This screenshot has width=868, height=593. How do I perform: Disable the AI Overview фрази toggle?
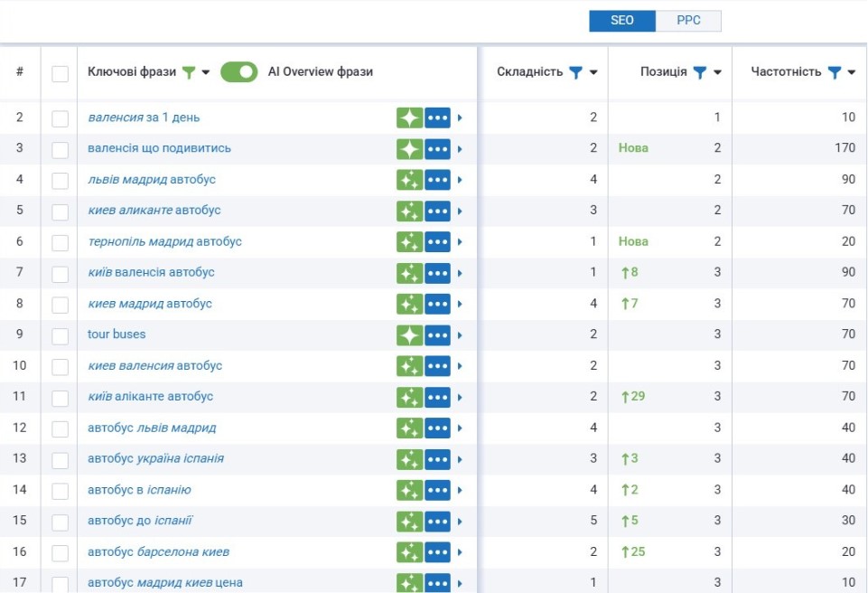pyautogui.click(x=238, y=72)
